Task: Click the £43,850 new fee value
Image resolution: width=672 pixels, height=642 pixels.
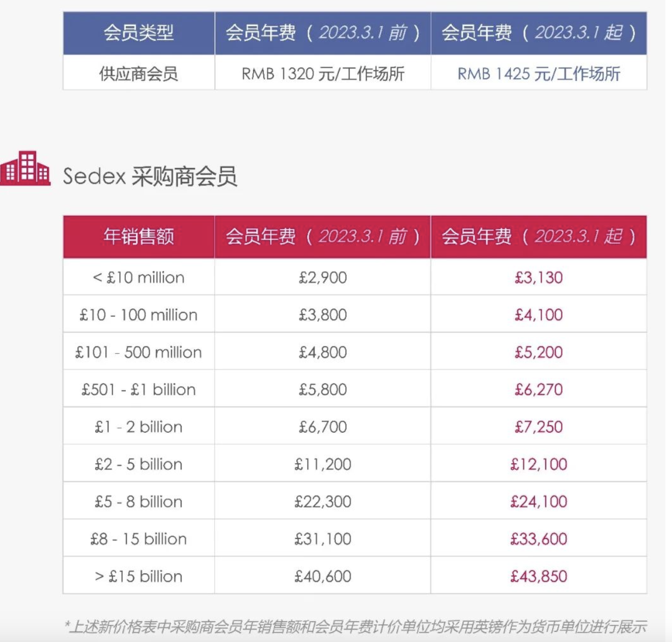Action: click(539, 576)
